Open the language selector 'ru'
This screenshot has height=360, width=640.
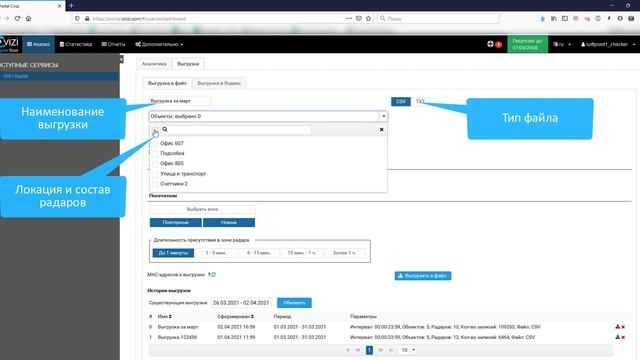(562, 44)
